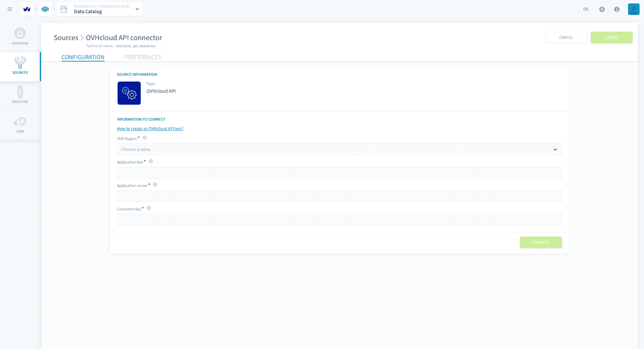Select Sources in the sidebar

tap(20, 66)
